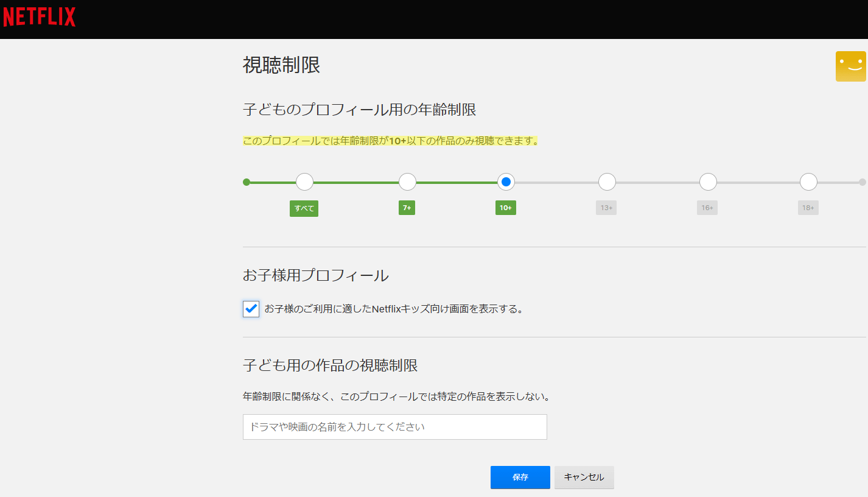Viewport: 868px width, 497px height.
Task: Click the お子様のご利用に適した checkbox label text
Action: point(393,309)
